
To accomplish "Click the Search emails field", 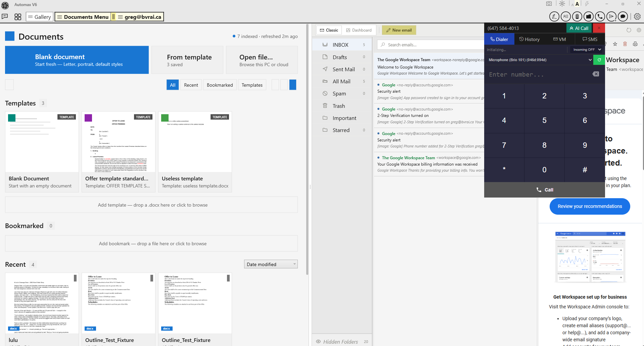I will (431, 45).
